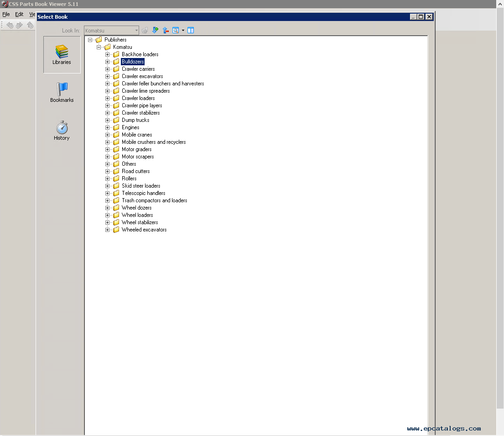Click the Rollers folder icon
This screenshot has width=504, height=436.
[116, 179]
